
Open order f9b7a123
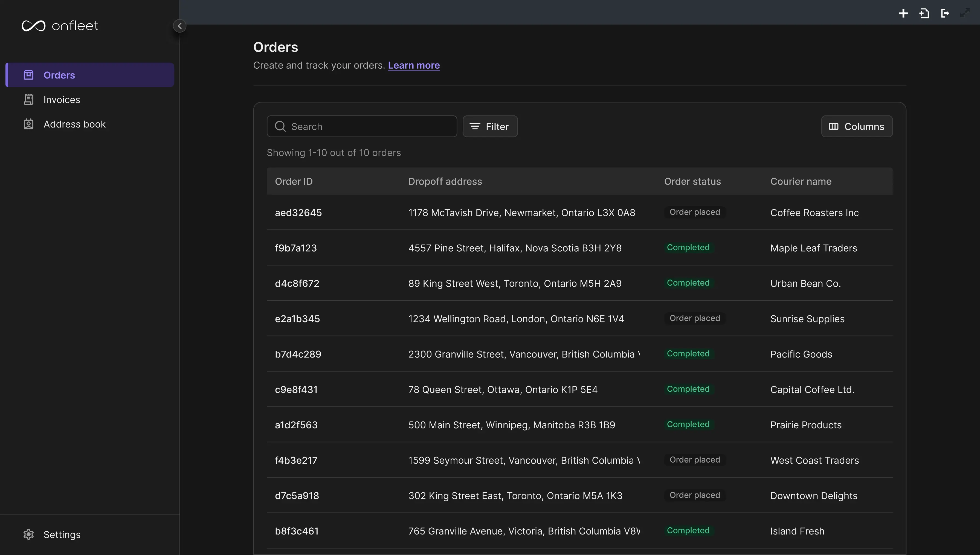pos(296,248)
